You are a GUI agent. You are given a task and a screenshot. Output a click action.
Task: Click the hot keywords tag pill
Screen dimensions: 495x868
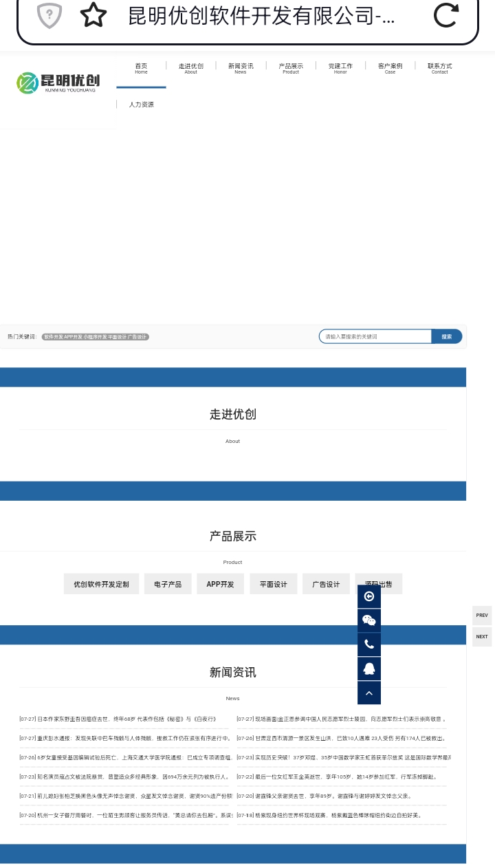tap(95, 337)
